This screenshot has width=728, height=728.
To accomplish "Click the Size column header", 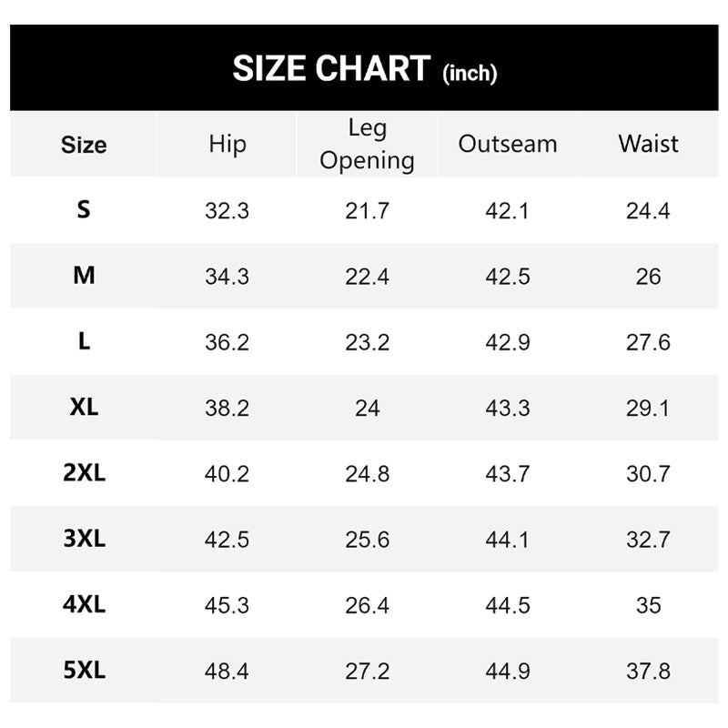I will coord(84,145).
